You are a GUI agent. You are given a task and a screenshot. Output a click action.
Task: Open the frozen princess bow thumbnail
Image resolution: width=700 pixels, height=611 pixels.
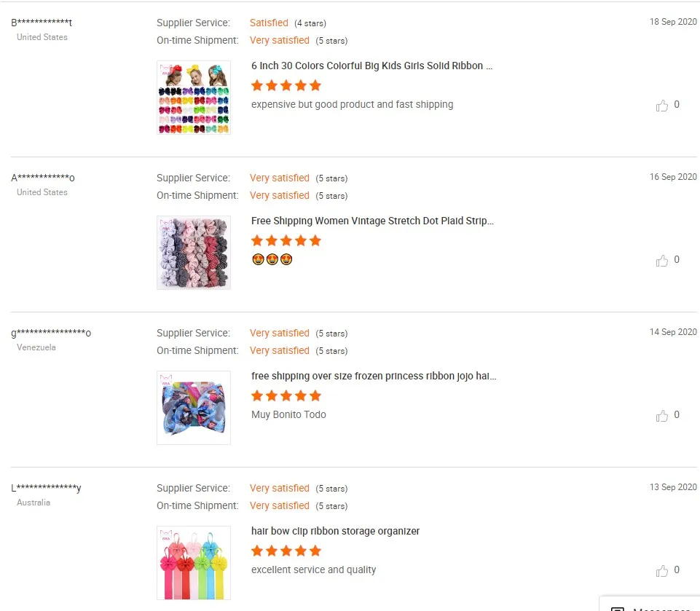pyautogui.click(x=194, y=408)
